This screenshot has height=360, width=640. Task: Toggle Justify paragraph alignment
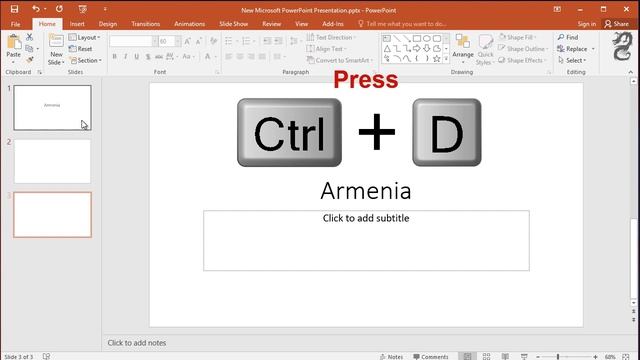[262, 56]
